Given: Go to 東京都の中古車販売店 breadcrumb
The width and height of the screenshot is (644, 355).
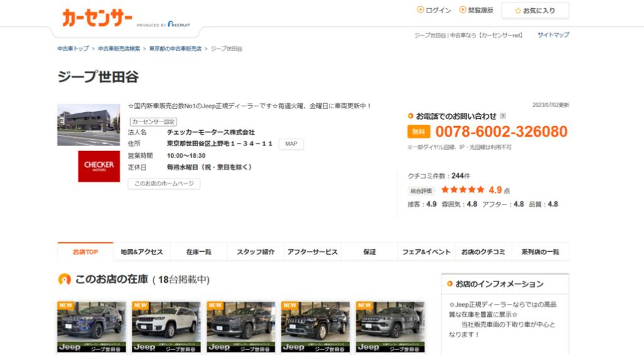Looking at the screenshot, I should coord(175,48).
